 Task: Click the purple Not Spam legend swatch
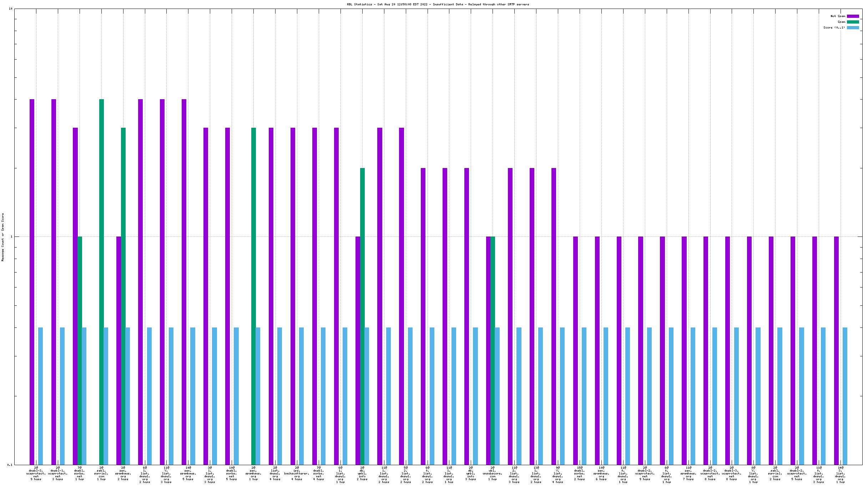[x=853, y=16]
